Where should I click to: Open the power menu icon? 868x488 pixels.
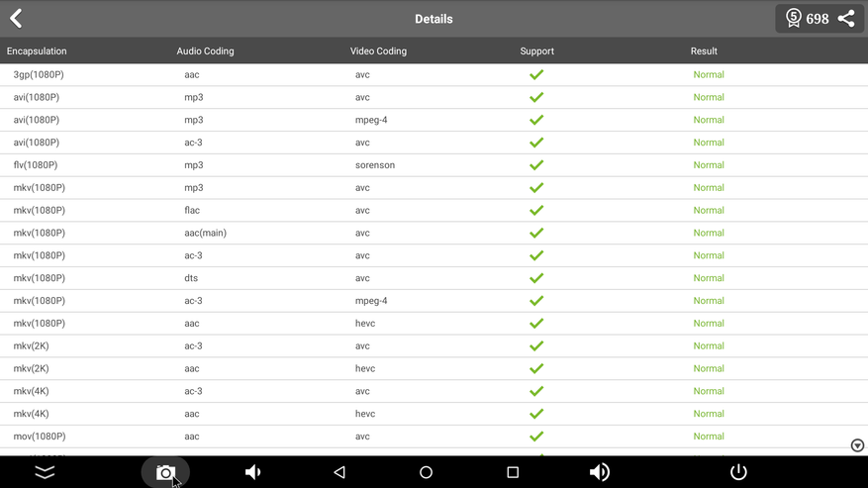click(738, 472)
